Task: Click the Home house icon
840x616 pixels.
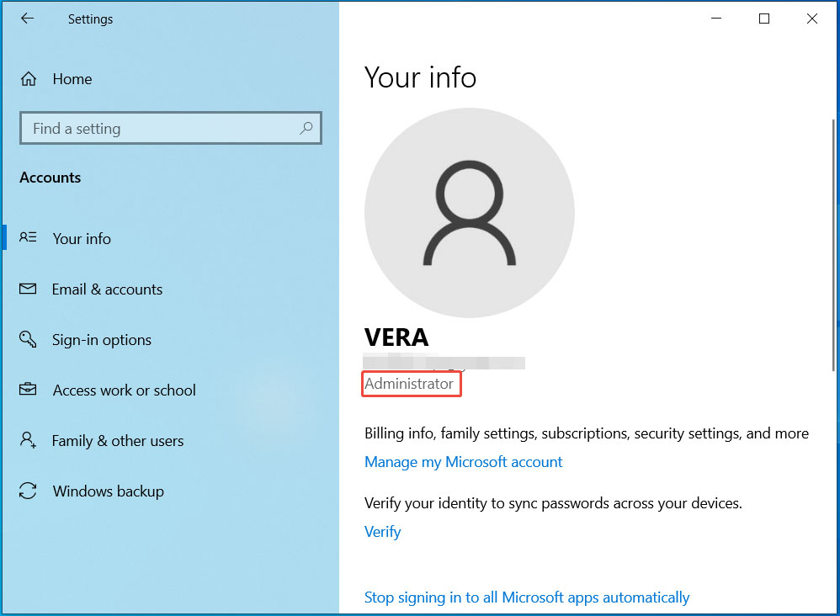Action: [28, 78]
